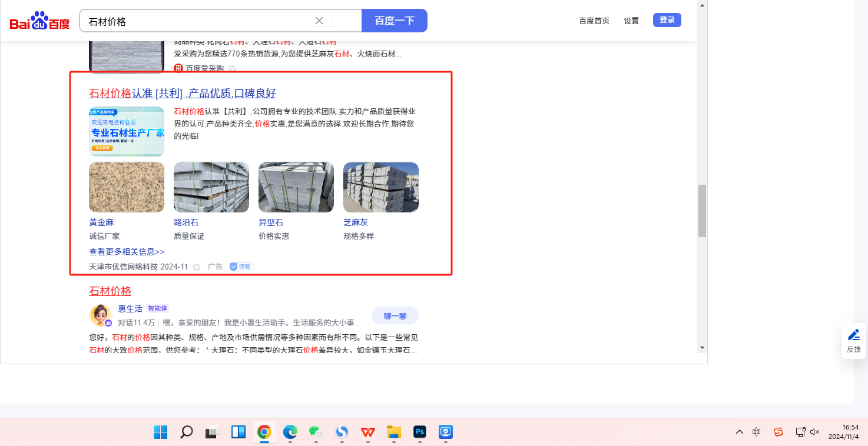Open WPS Office from the taskbar
The height and width of the screenshot is (446, 868).
[x=368, y=432]
